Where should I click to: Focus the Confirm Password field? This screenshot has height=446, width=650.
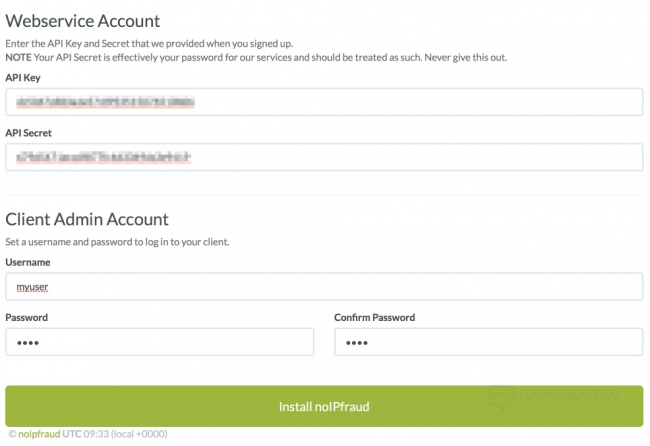click(488, 342)
